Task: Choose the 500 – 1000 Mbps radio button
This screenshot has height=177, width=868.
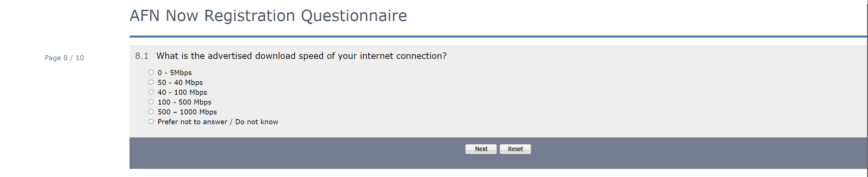Action: pyautogui.click(x=151, y=112)
